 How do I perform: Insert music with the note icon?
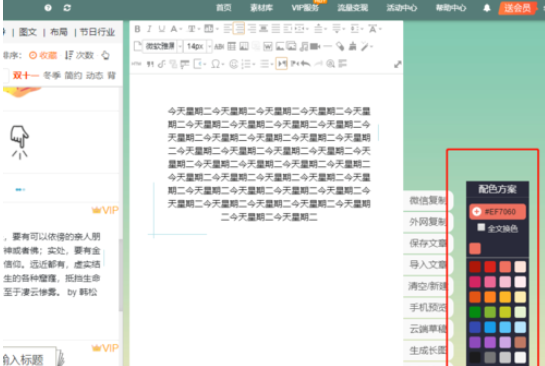(304, 46)
